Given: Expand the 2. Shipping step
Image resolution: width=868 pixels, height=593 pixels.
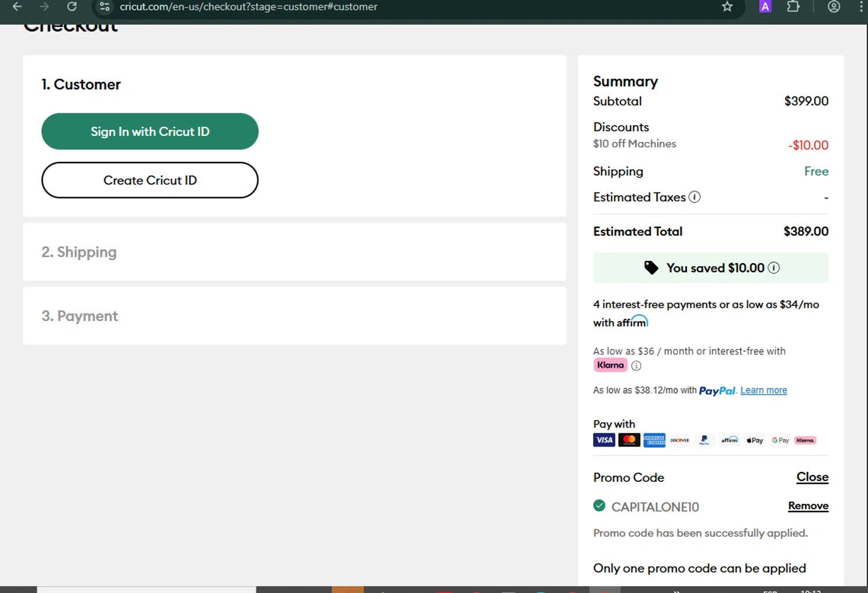Looking at the screenshot, I should click(x=295, y=252).
